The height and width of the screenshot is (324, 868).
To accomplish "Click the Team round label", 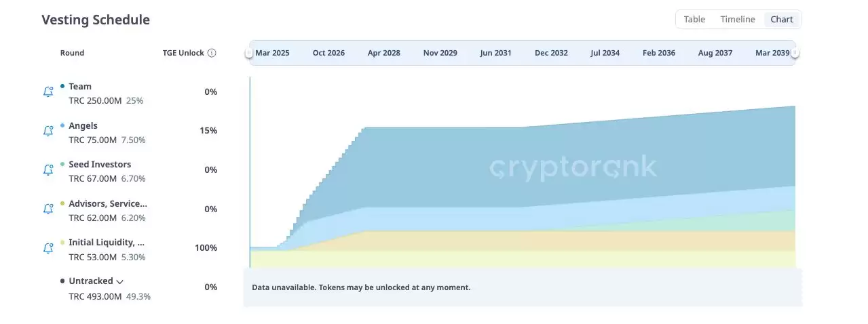I will [80, 87].
